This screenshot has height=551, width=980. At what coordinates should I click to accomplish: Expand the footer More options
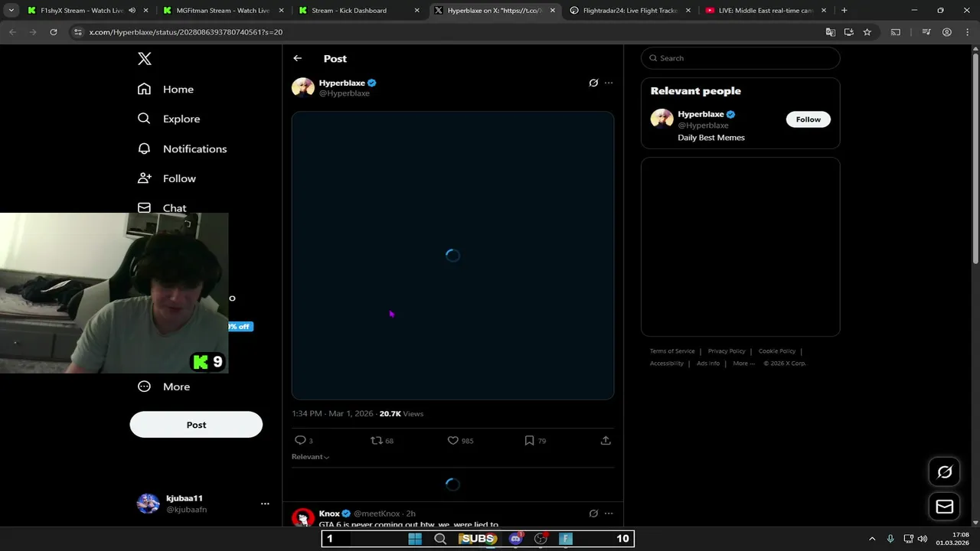click(743, 364)
